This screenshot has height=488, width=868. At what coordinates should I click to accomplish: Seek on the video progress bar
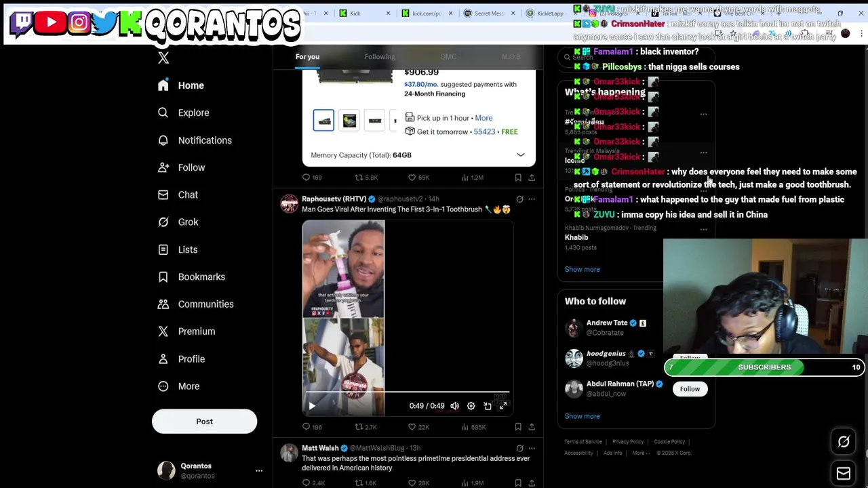(406, 392)
